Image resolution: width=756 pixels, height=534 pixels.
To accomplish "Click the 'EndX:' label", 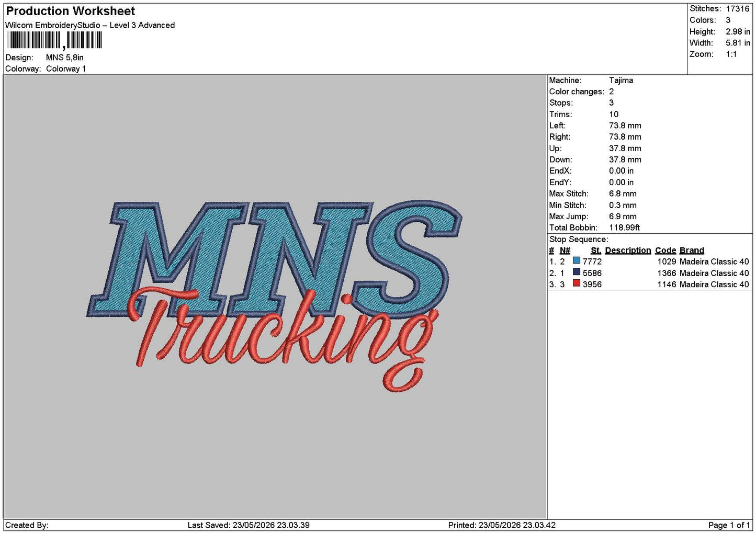I will pos(560,171).
